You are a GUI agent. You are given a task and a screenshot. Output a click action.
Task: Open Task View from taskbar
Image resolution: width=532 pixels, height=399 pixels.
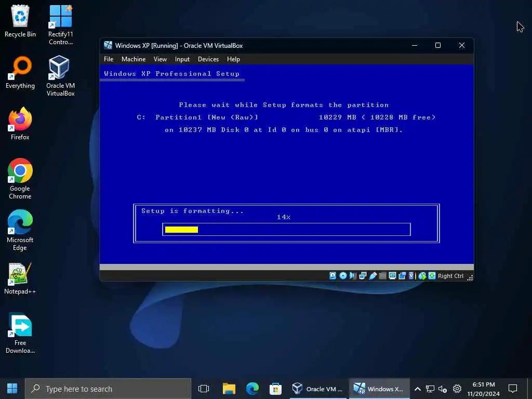tap(204, 389)
